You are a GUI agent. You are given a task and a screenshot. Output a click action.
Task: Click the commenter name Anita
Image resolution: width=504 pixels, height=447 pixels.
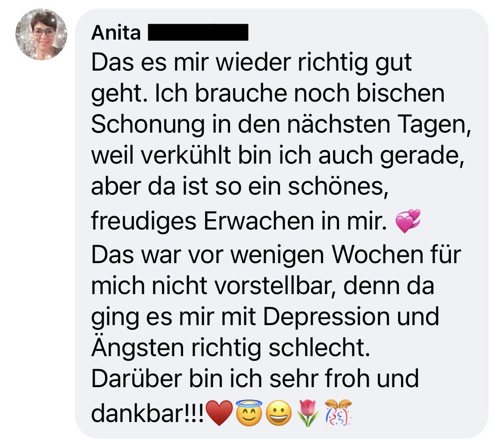tap(116, 32)
